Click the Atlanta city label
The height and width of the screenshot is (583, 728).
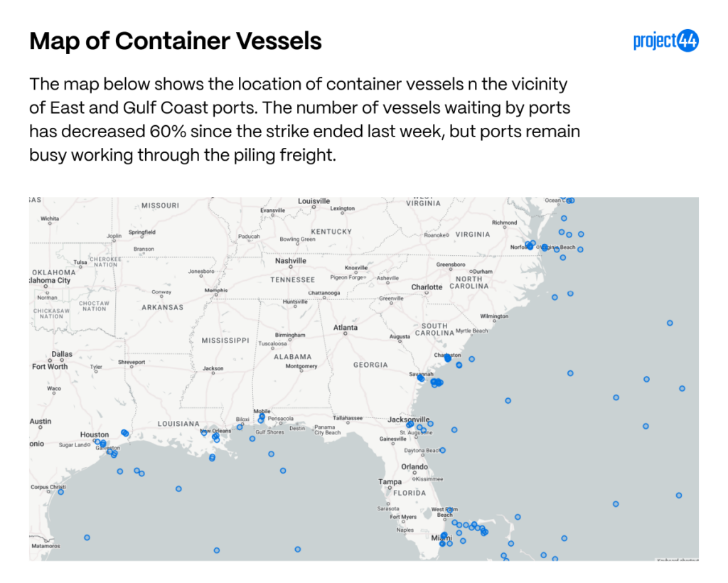(x=346, y=327)
